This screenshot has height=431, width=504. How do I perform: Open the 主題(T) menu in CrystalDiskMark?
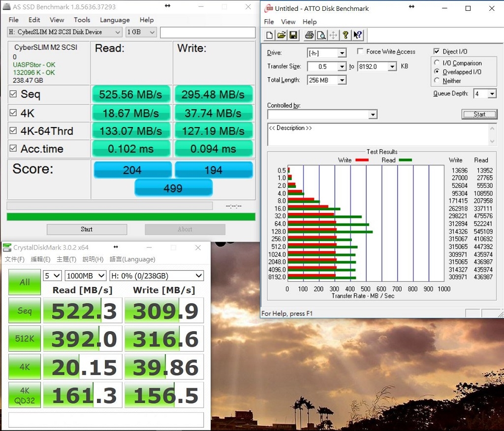pos(66,259)
